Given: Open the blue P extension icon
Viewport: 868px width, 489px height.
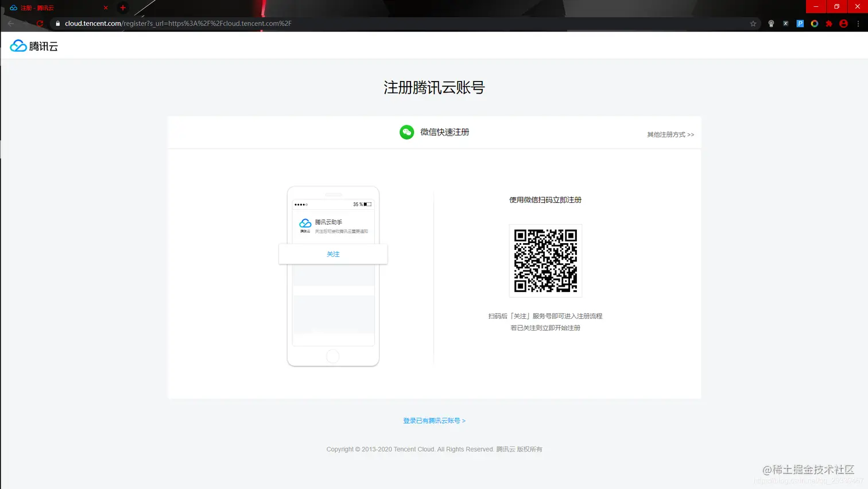Looking at the screenshot, I should [799, 24].
